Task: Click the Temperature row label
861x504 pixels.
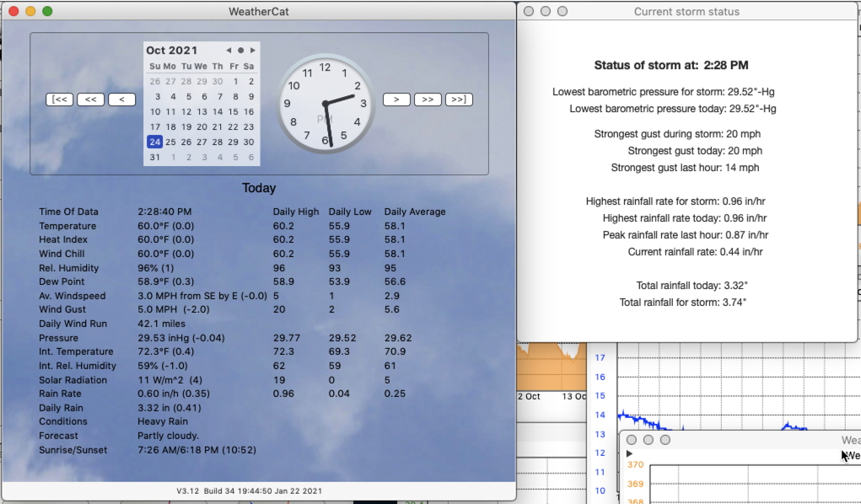Action: tap(67, 226)
